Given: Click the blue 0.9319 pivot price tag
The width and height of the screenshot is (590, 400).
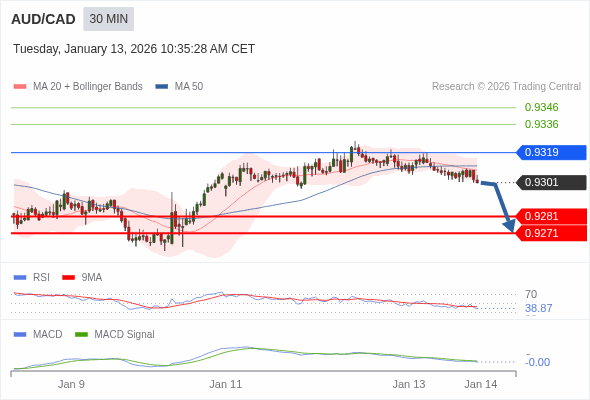Looking at the screenshot, I should click(x=551, y=152).
